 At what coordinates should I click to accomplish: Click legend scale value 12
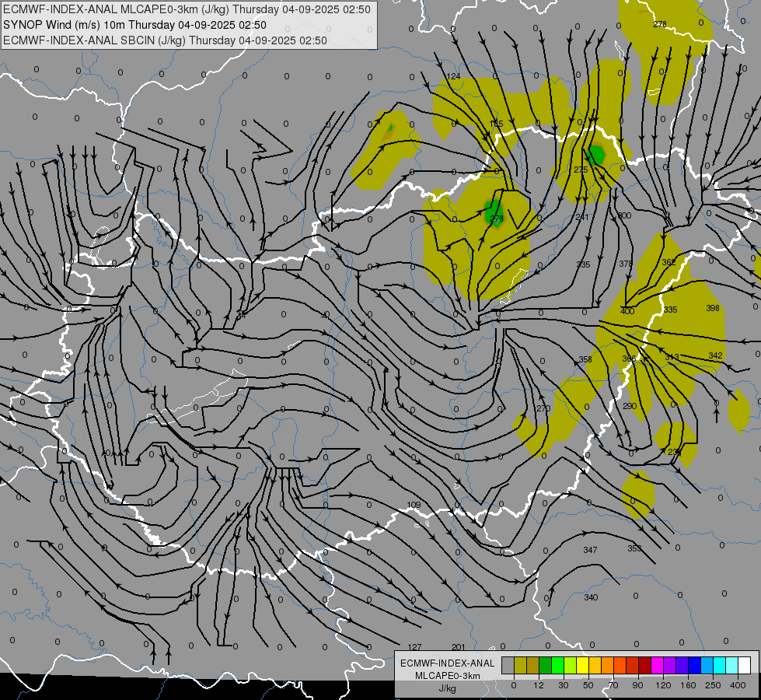[538, 685]
